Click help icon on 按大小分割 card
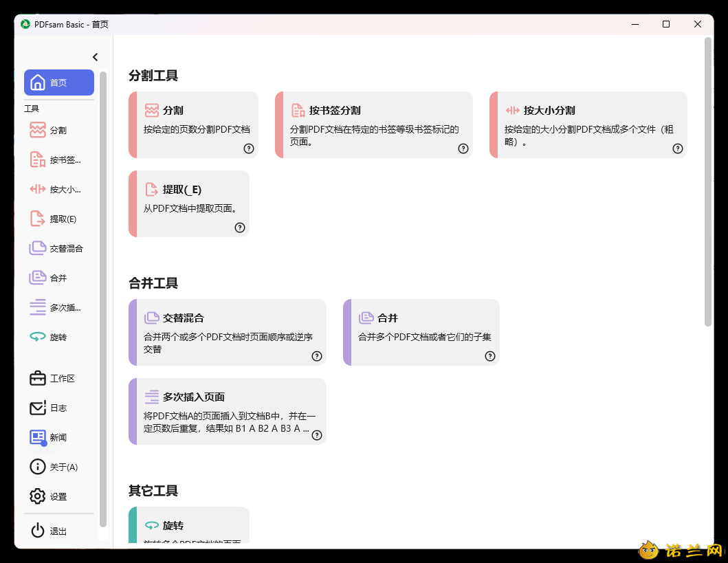The width and height of the screenshot is (728, 563). (678, 148)
